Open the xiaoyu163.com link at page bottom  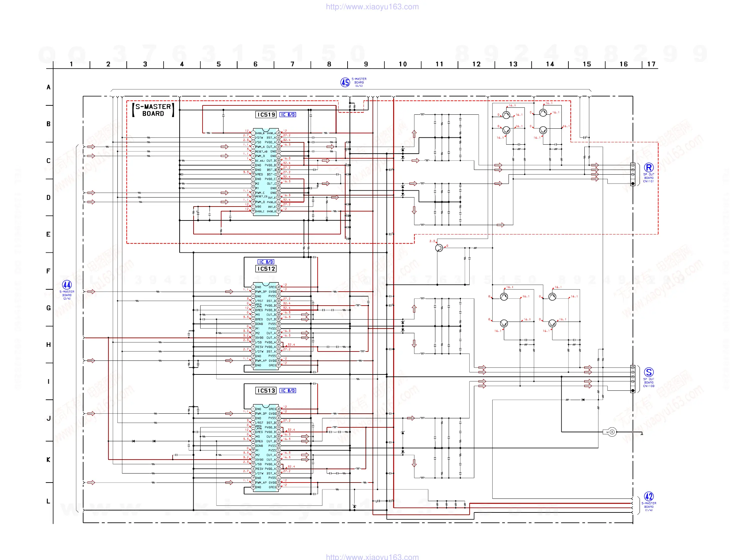(372, 557)
